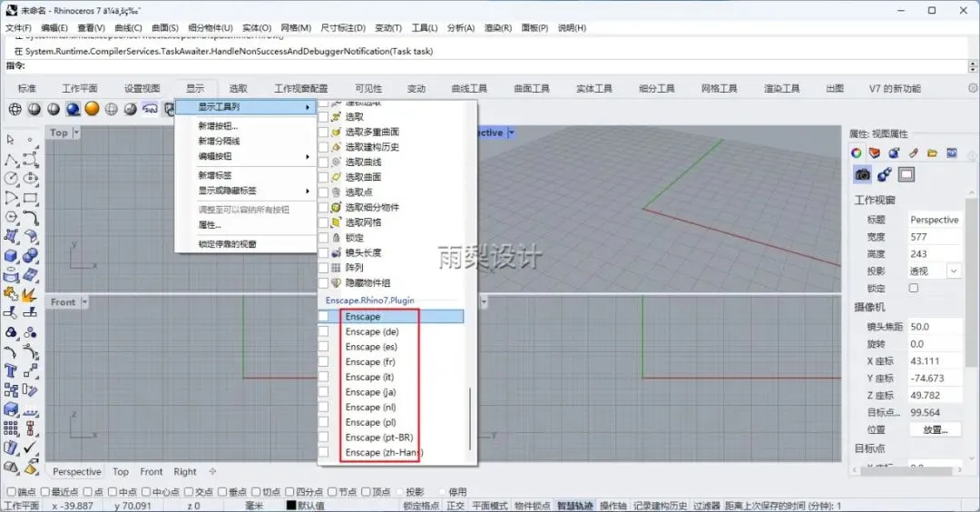Click the settings gear at right of tabs
The width and height of the screenshot is (980, 512).
(973, 88)
